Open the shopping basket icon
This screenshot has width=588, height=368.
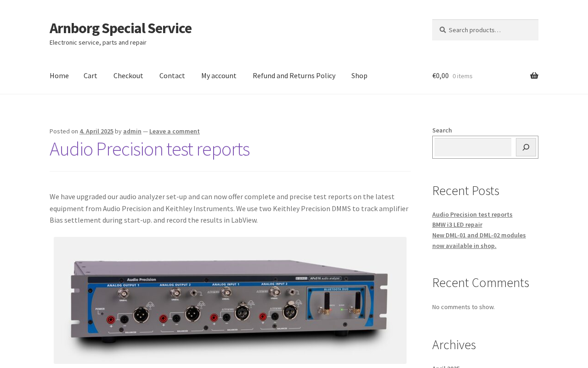click(x=534, y=75)
